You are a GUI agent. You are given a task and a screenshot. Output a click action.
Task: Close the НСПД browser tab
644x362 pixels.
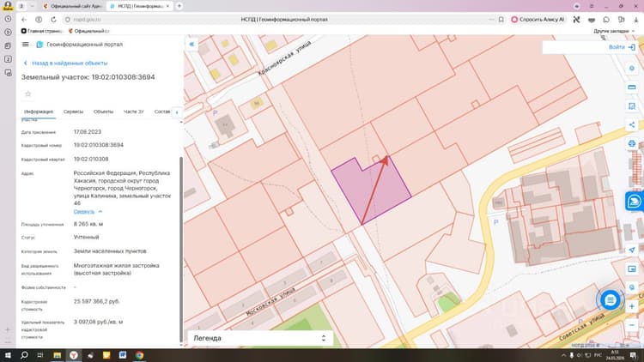[x=167, y=6]
